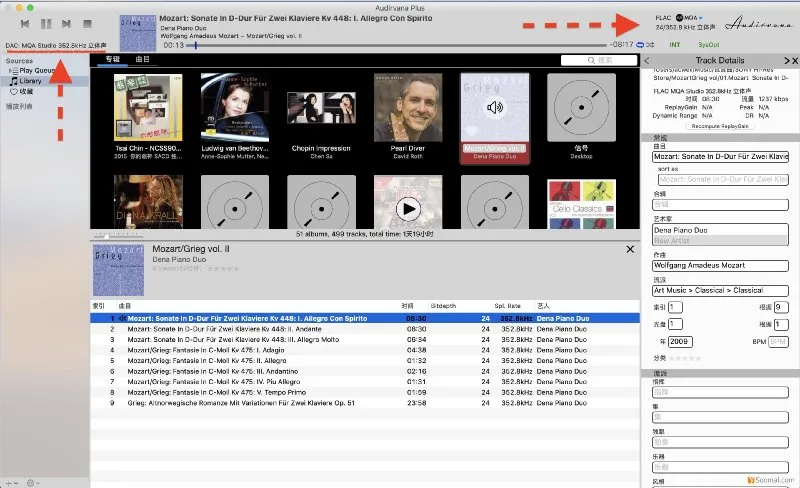
Task: Skip to the previous track
Action: point(24,23)
